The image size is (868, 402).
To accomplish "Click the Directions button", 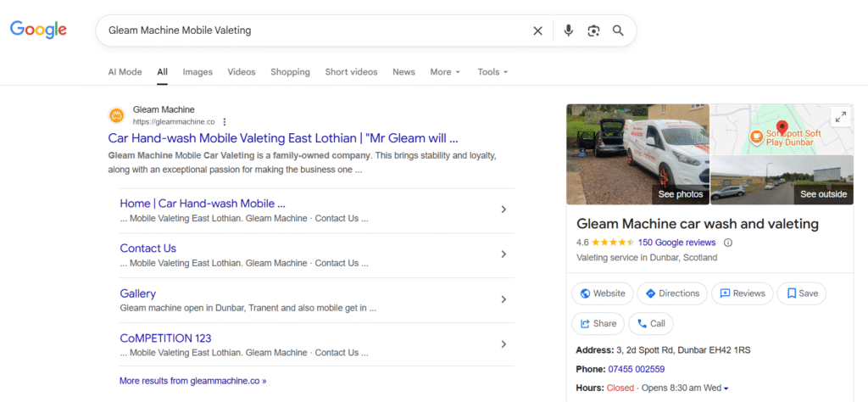I will click(672, 293).
